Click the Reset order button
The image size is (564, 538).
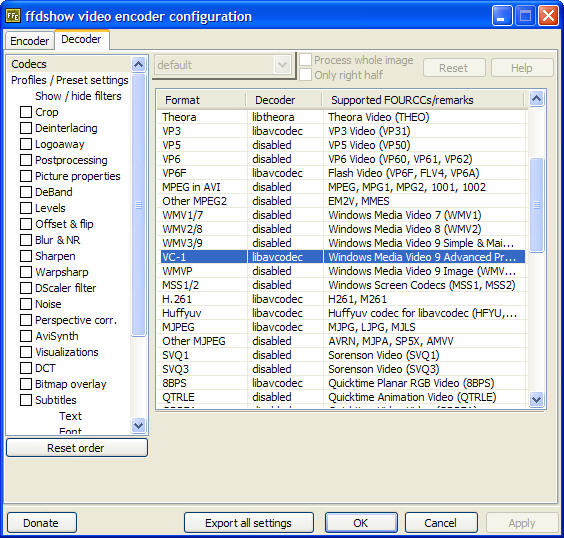(77, 448)
